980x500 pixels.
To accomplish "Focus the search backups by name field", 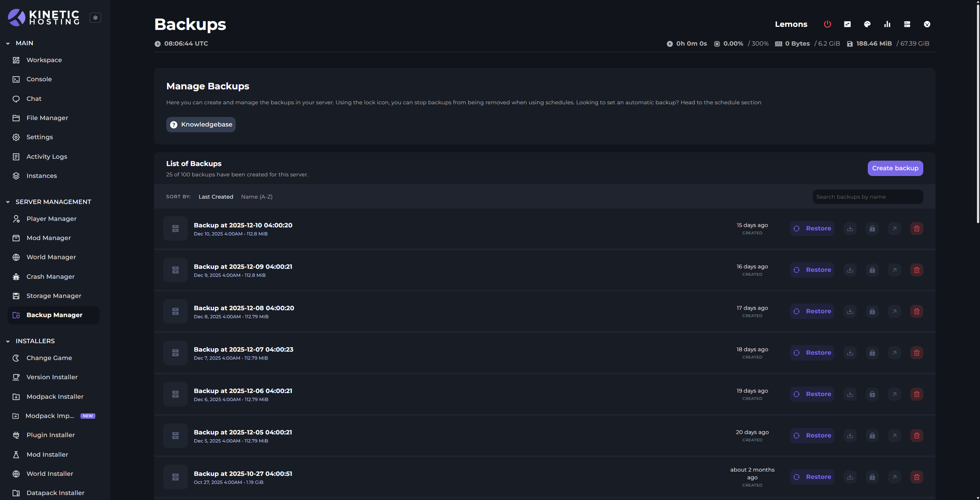I will [x=867, y=197].
